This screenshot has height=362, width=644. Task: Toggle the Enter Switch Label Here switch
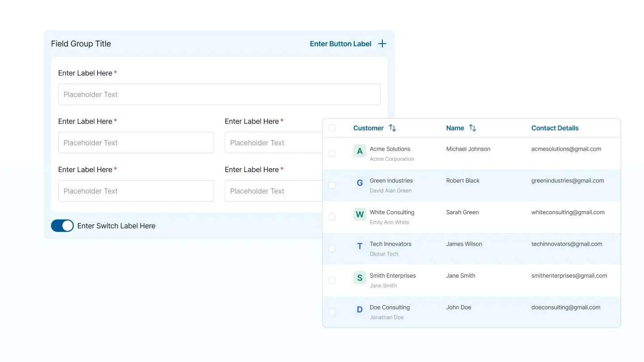click(62, 226)
